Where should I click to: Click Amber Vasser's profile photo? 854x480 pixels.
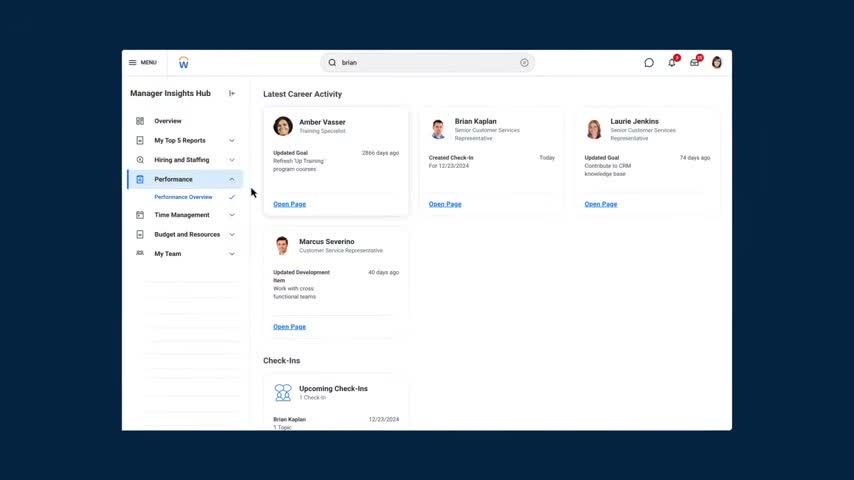283,126
